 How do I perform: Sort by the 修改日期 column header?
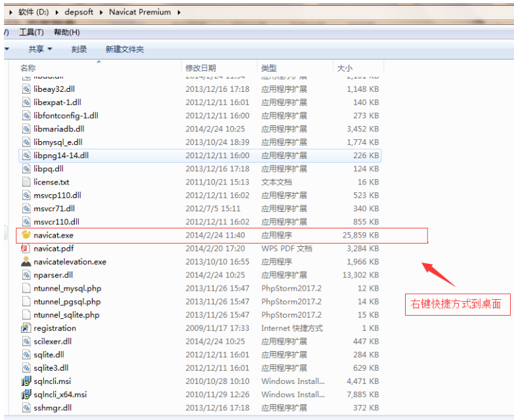point(201,68)
